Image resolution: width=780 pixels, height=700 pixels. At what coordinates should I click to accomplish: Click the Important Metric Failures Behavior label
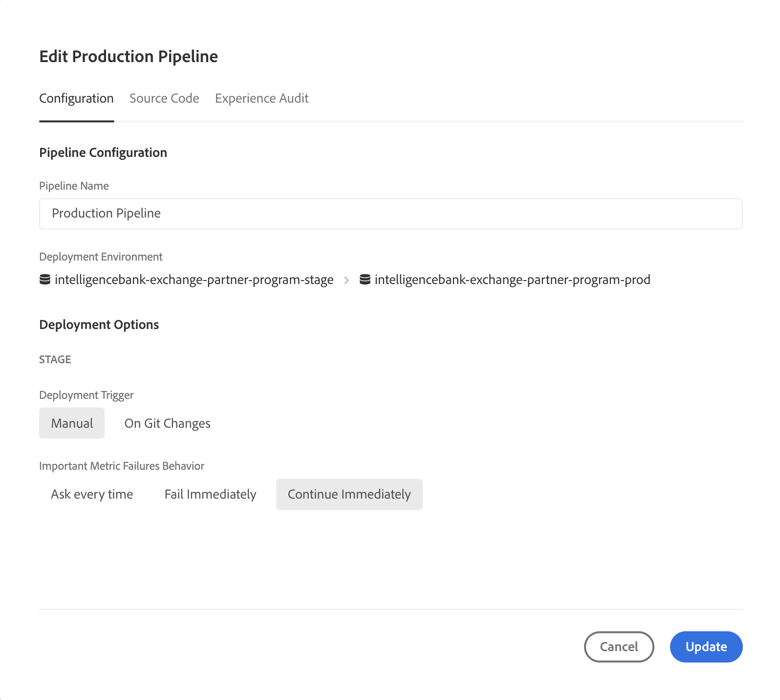point(122,466)
